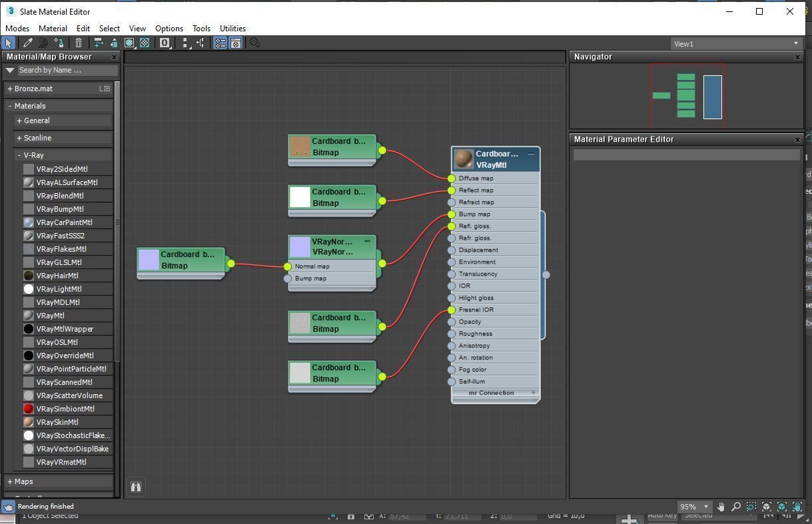Close the Material Parameter Editor panel

797,140
